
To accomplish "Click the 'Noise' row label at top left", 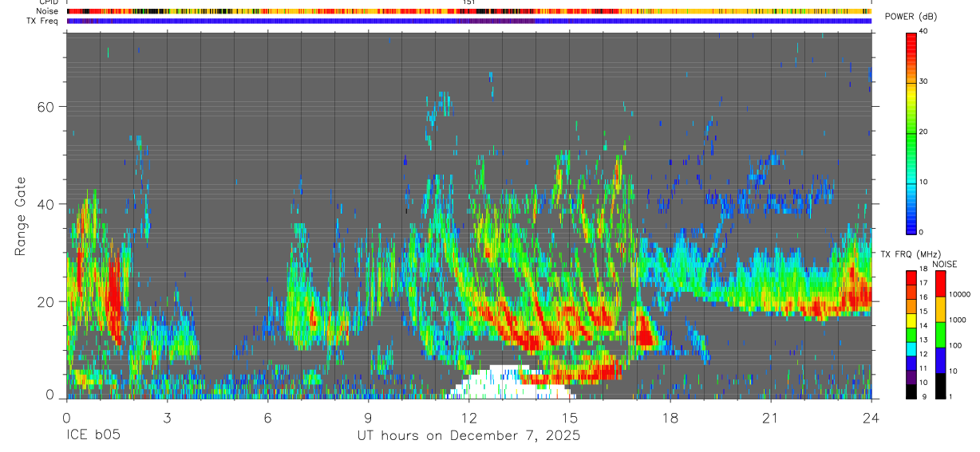I will [48, 11].
